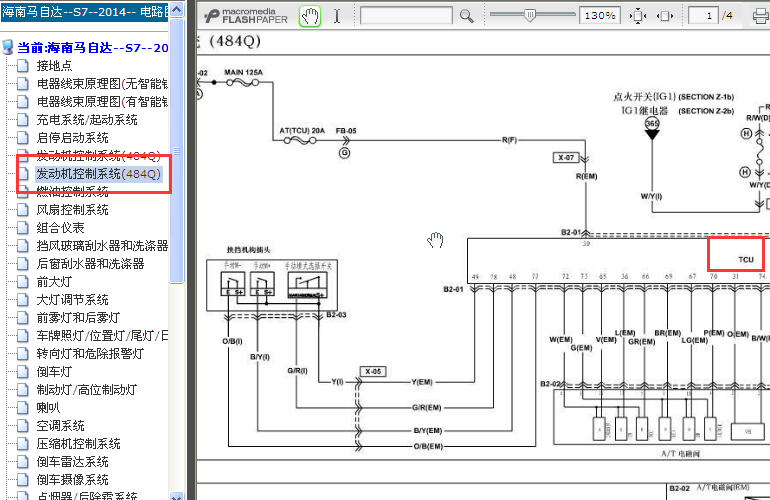Open 前雾灯和后雾灯 diagram
Screen dimensions: 770x500
click(78, 318)
